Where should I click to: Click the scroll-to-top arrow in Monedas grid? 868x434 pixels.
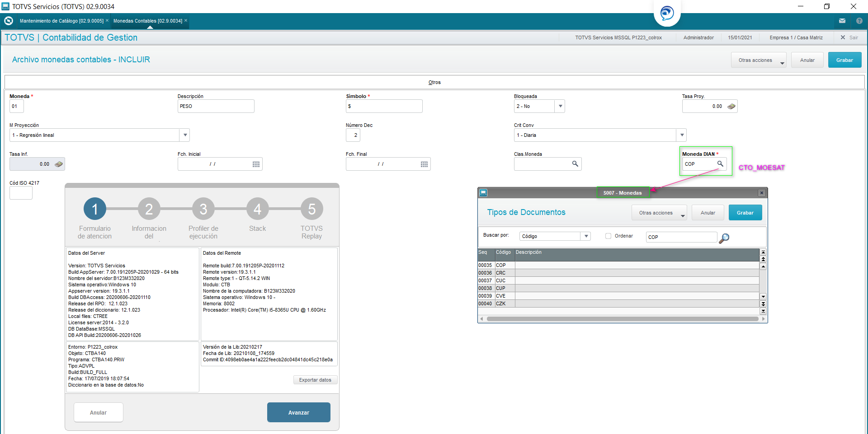point(763,252)
